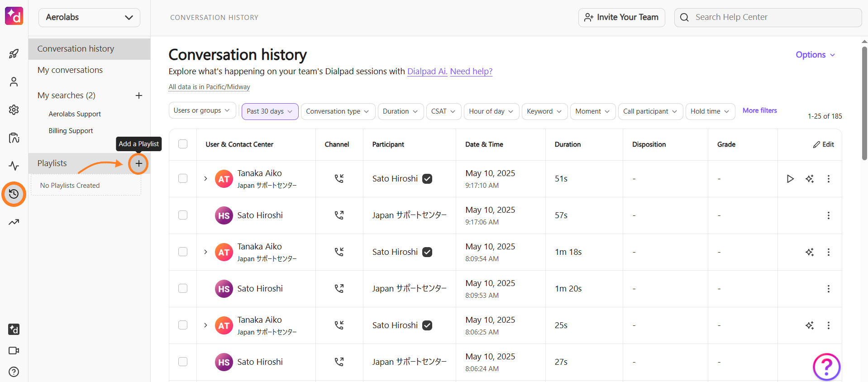Viewport: 868px width, 382px height.
Task: Follow the Need help? link
Action: (471, 72)
